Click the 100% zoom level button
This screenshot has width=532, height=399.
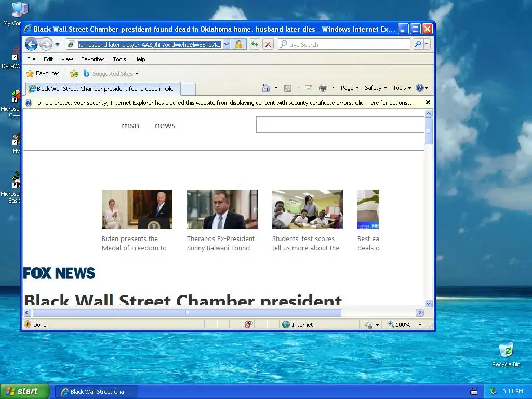[x=400, y=325]
